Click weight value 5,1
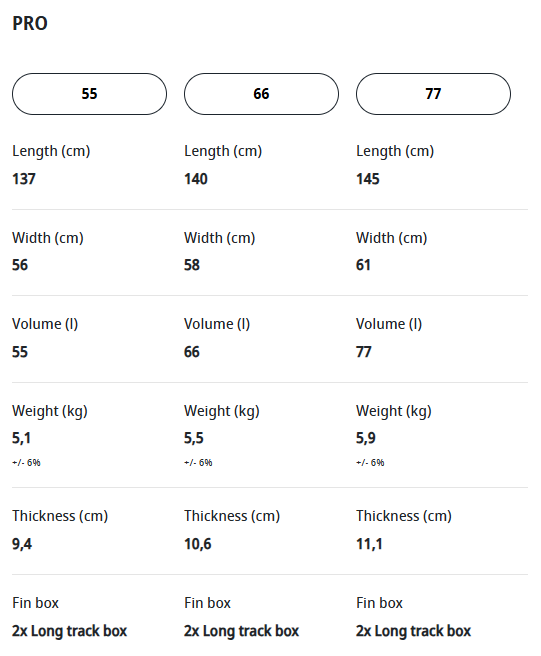The image size is (541, 656). tap(21, 438)
